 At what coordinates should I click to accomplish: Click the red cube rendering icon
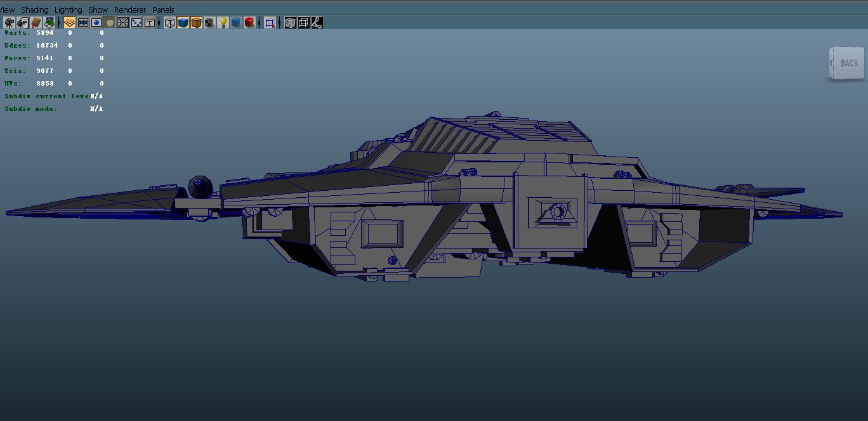pyautogui.click(x=250, y=23)
